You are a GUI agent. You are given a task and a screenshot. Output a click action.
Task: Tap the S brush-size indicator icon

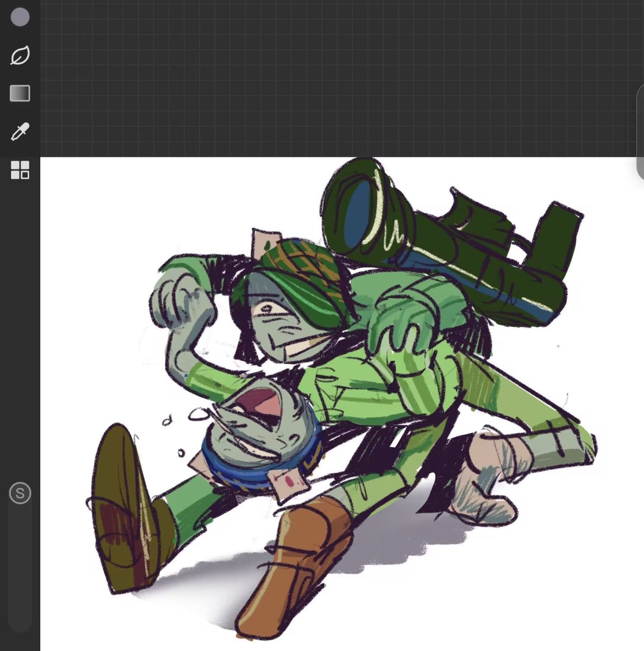(x=20, y=494)
